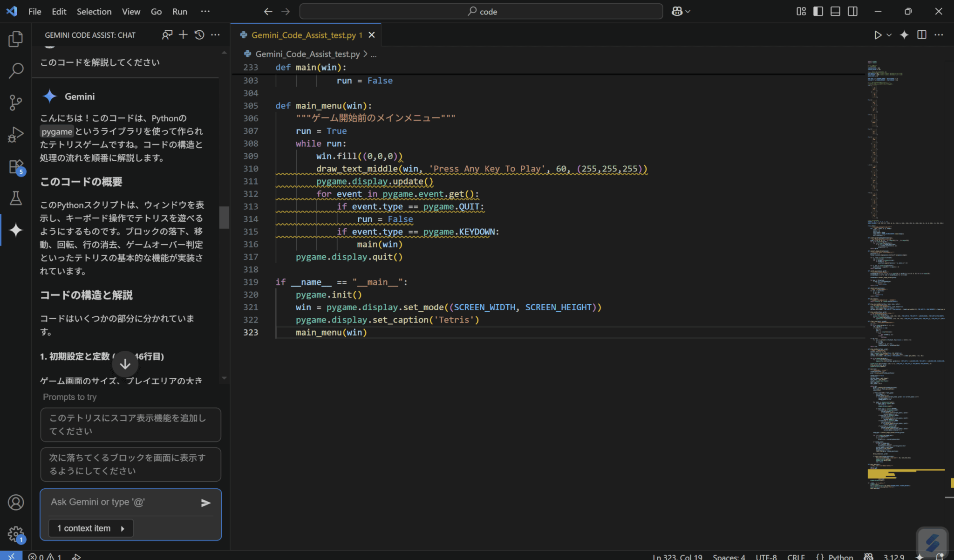Open Python language mode selector
The height and width of the screenshot is (560, 954).
click(x=840, y=556)
